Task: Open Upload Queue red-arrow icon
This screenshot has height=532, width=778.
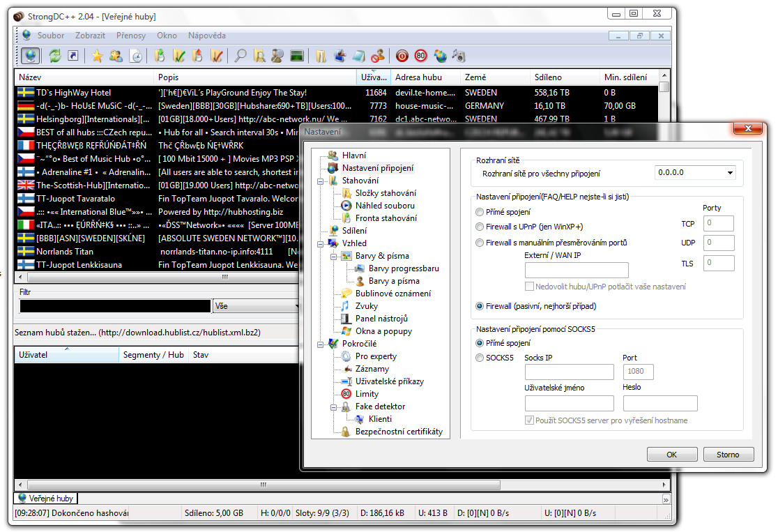Action: click(197, 56)
